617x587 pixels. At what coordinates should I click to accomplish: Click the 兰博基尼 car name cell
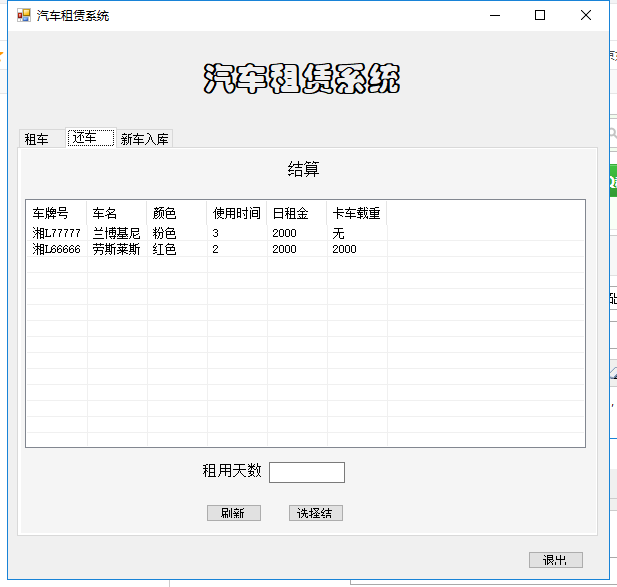tap(116, 233)
